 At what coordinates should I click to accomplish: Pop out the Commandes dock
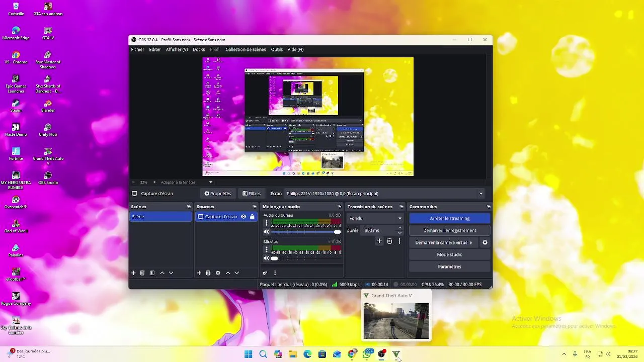click(488, 207)
